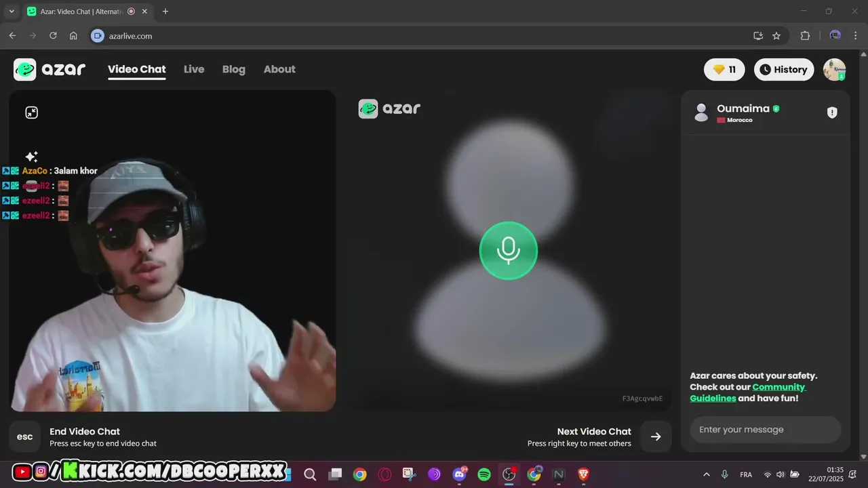Viewport: 868px width, 488px height.
Task: Open Brave browser on the taskbar
Action: pos(584,474)
